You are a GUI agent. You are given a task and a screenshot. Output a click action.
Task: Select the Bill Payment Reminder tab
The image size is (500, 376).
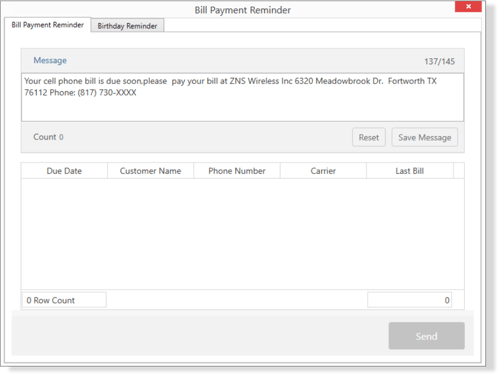click(48, 25)
